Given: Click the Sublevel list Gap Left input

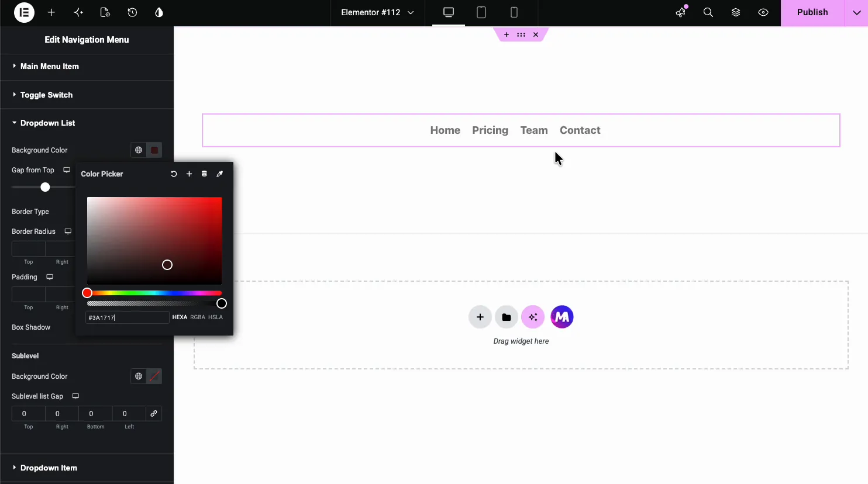Looking at the screenshot, I should click(129, 414).
